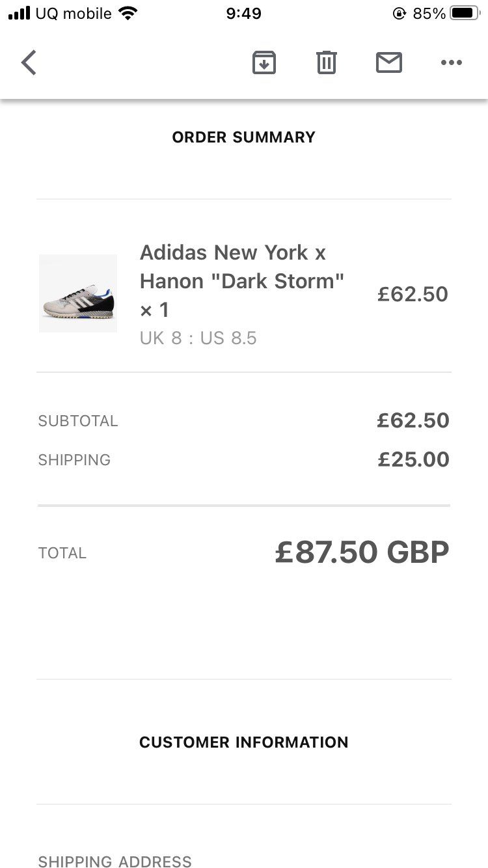Tap the cellular signal bars

coord(20,14)
